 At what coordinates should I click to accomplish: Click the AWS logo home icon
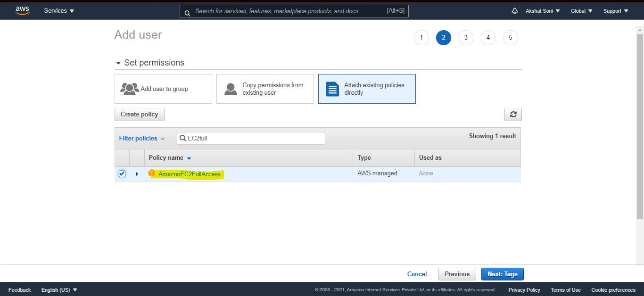coord(22,10)
